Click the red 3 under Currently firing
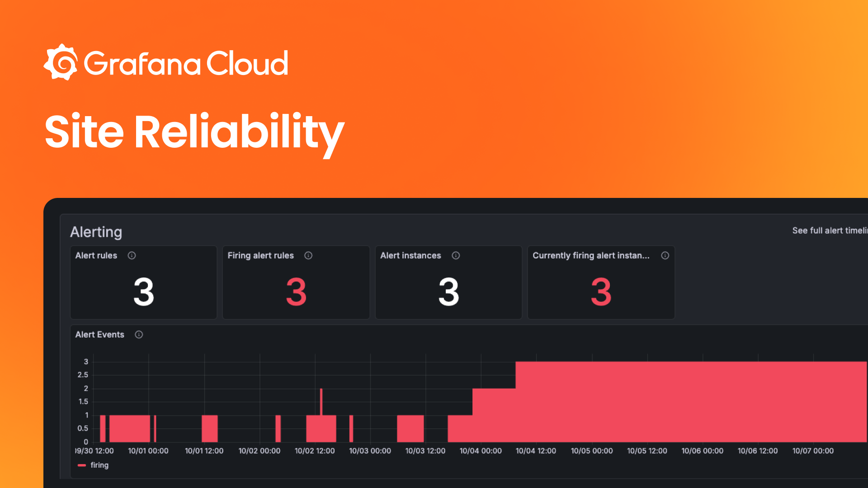Viewport: 868px width, 488px height. point(601,292)
